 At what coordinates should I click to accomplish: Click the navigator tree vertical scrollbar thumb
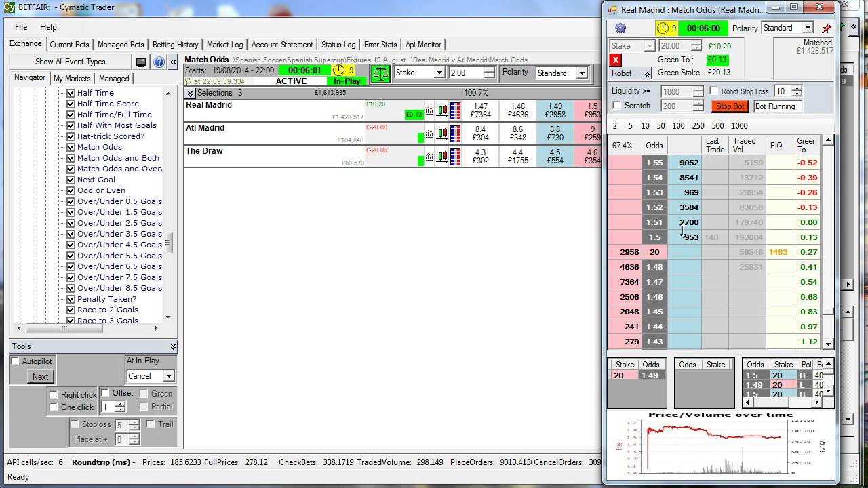click(168, 242)
